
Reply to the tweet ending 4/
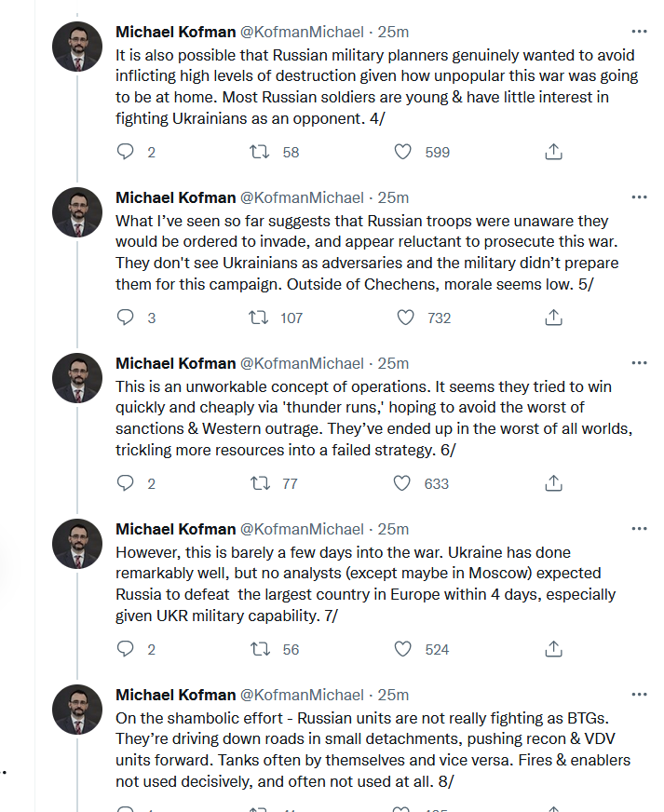pos(126,152)
